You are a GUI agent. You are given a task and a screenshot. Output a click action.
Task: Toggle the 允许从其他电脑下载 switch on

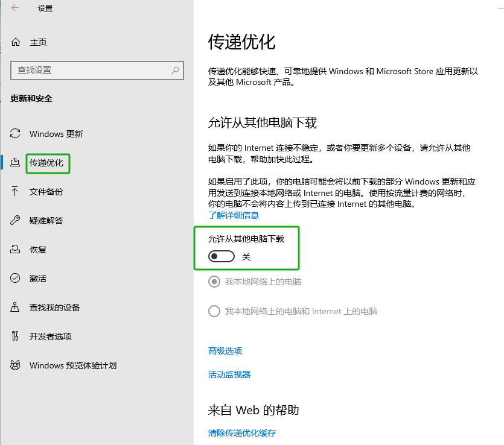221,257
